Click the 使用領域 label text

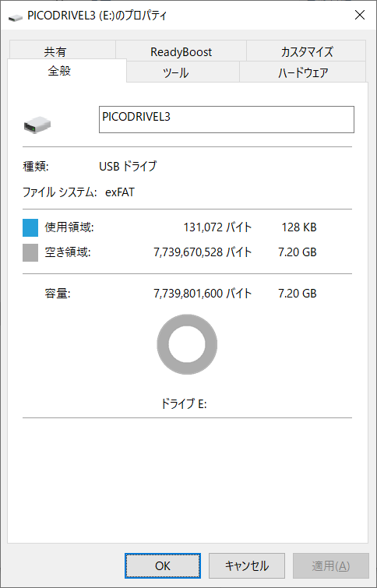[69, 227]
